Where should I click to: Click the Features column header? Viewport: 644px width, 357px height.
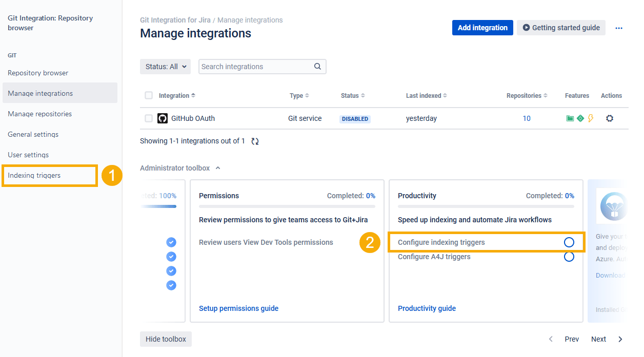tap(577, 96)
